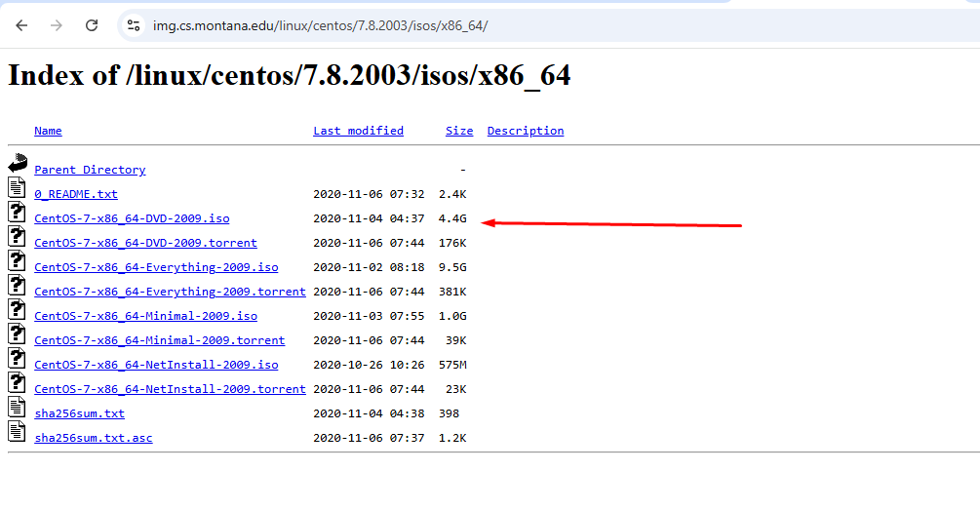Click the '1.2K' size value

click(x=452, y=438)
